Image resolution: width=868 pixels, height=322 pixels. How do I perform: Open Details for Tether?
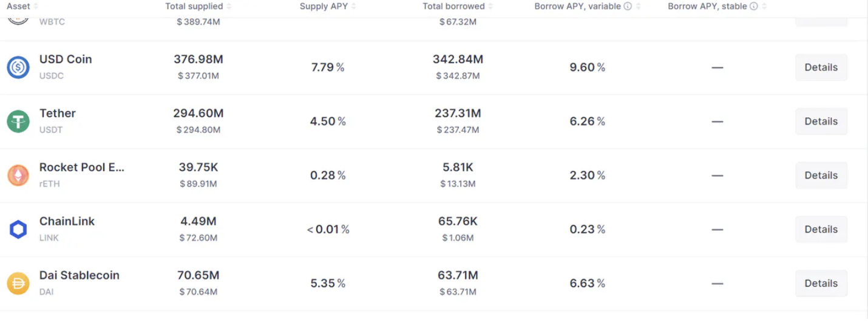pyautogui.click(x=821, y=122)
